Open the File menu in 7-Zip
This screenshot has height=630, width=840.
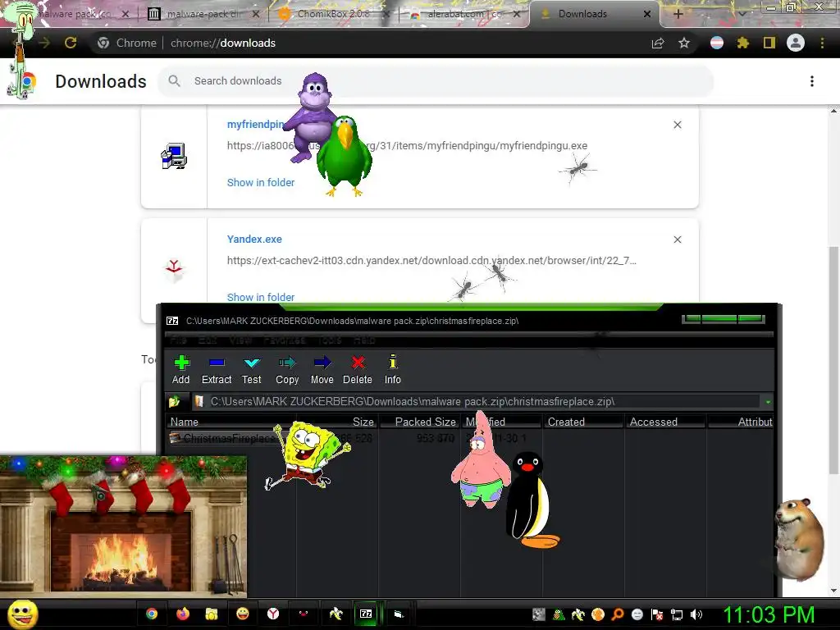point(178,340)
